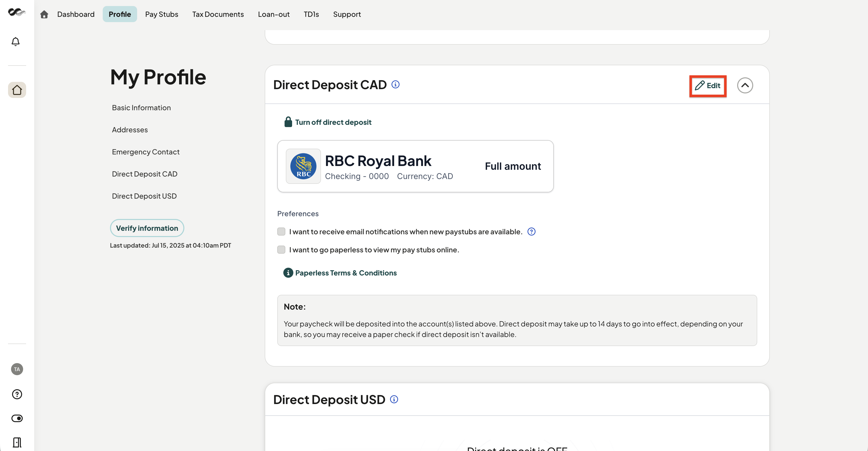Image resolution: width=868 pixels, height=451 pixels.
Task: Click the help icon next to email notifications
Action: [531, 232]
